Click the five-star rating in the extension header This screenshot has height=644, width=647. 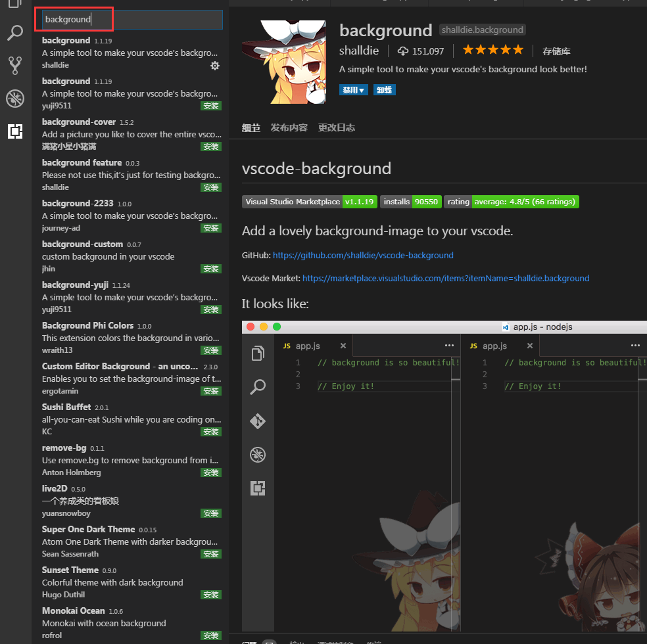(x=492, y=49)
